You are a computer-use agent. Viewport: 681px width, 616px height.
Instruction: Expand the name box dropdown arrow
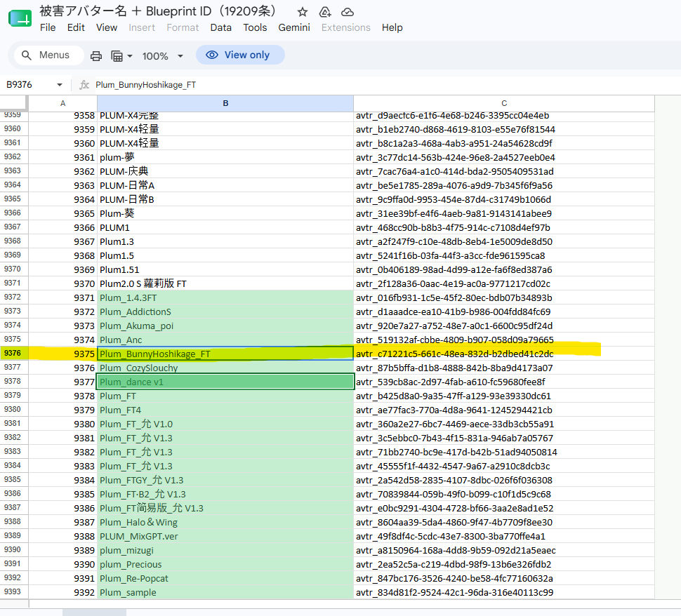60,85
